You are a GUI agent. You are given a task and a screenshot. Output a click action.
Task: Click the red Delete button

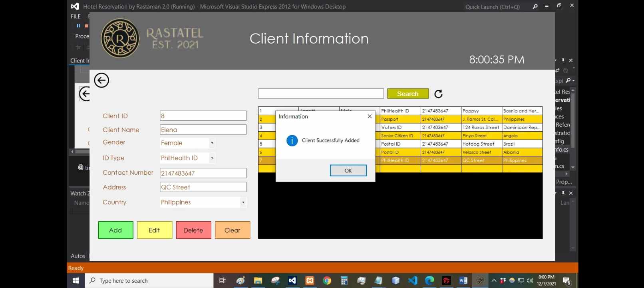193,230
